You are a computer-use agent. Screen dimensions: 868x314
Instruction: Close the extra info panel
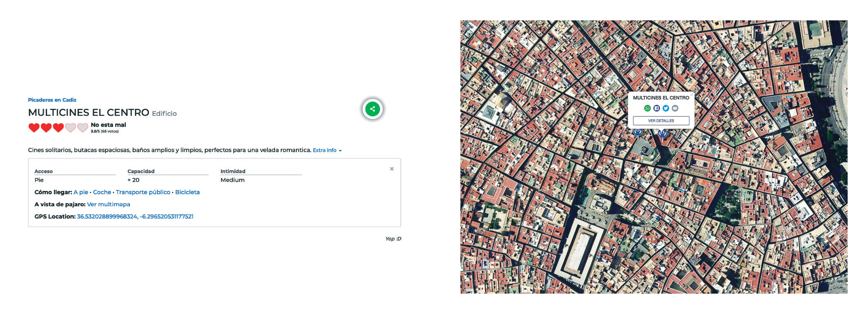point(392,169)
